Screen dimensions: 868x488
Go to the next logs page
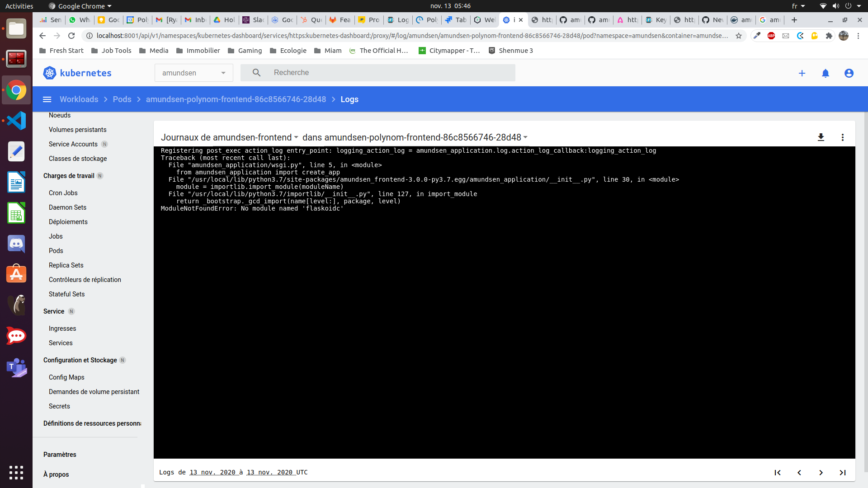821,473
